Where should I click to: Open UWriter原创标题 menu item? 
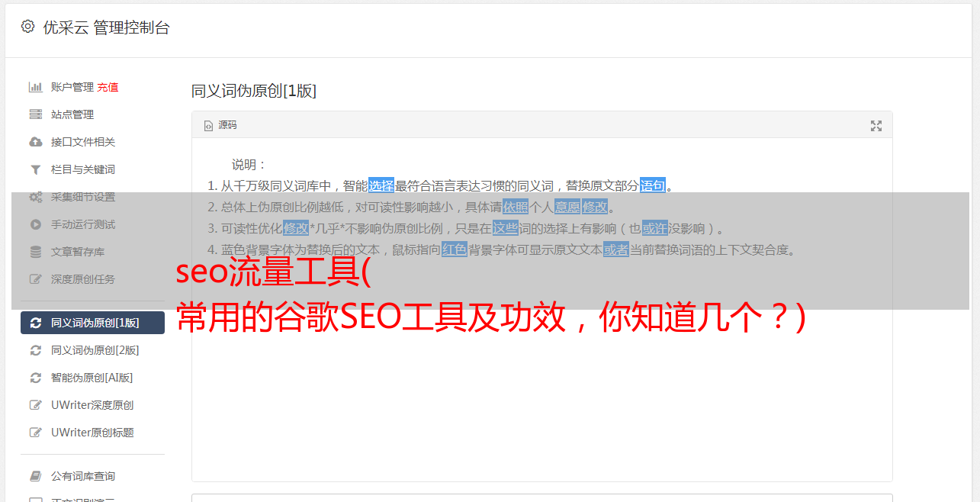pyautogui.click(x=92, y=433)
